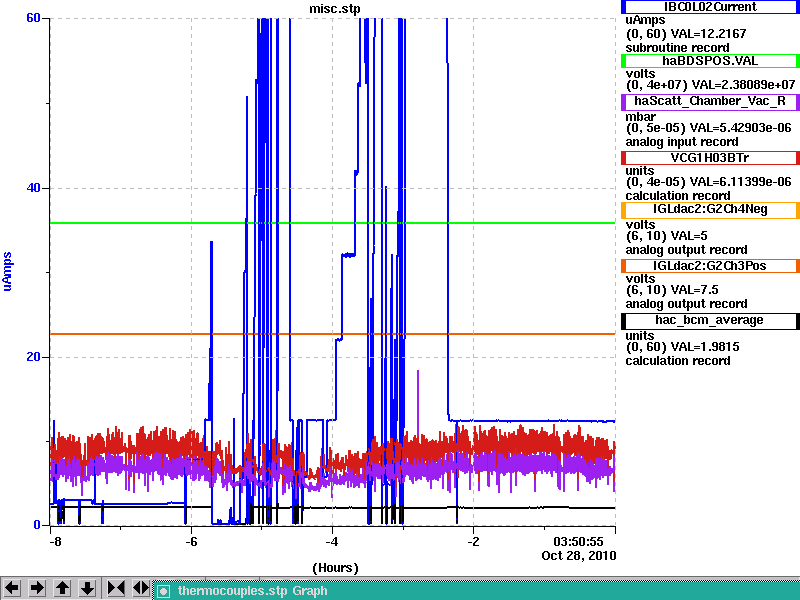Click the -6 hours tick label
Screen dimensions: 800x600
[x=191, y=541]
